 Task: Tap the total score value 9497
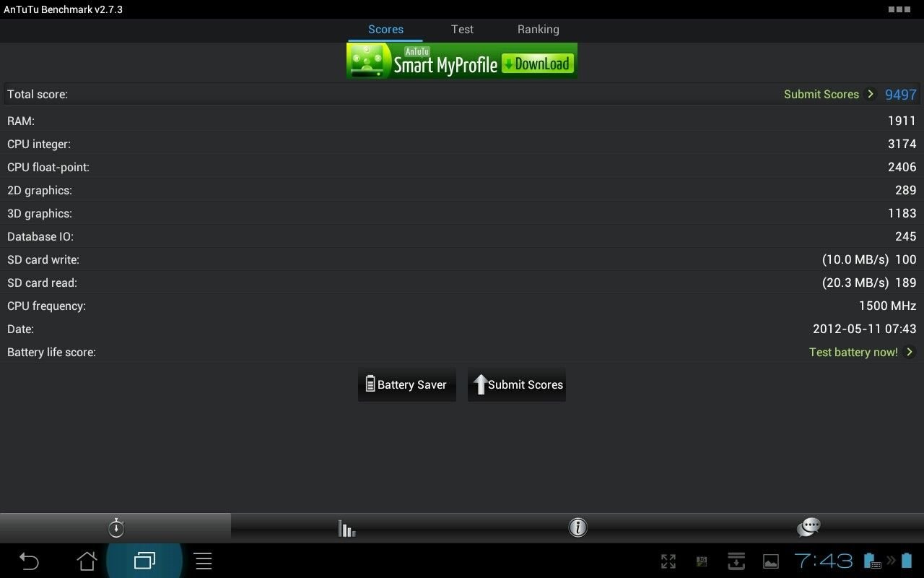tap(901, 95)
